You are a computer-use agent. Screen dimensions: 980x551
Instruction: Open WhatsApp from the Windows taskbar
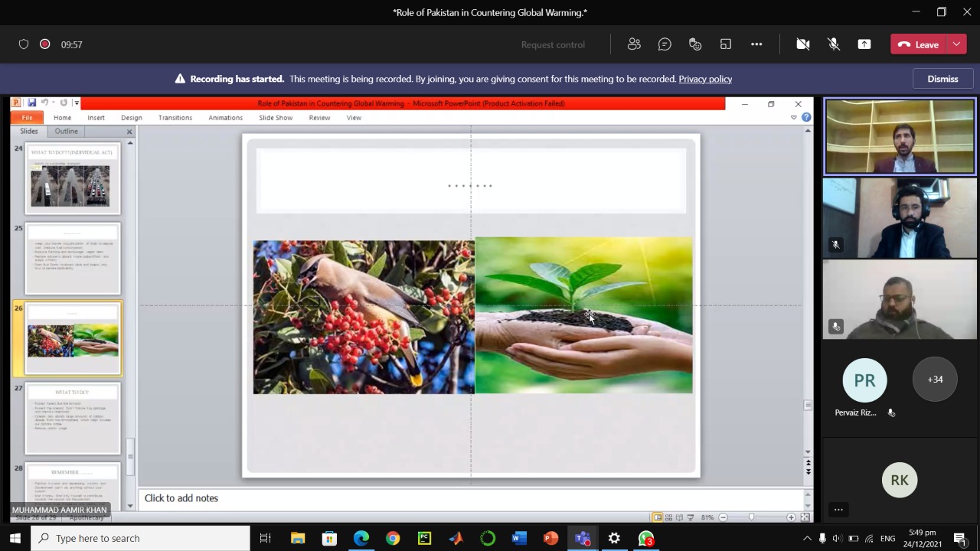(x=646, y=538)
